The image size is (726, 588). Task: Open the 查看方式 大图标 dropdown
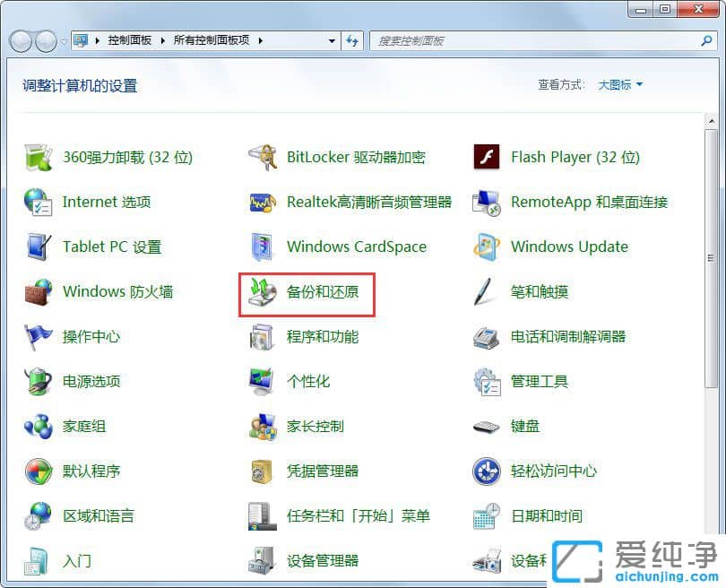[x=618, y=84]
